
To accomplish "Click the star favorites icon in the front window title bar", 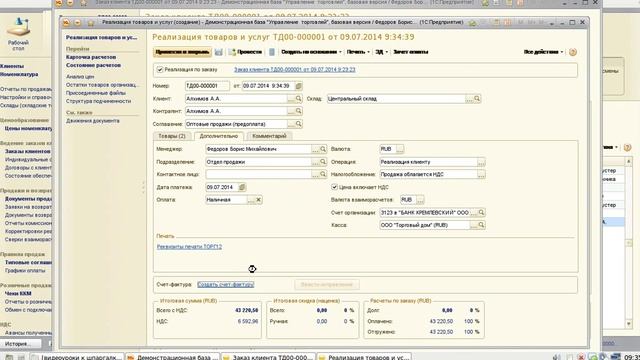I will click(91, 23).
